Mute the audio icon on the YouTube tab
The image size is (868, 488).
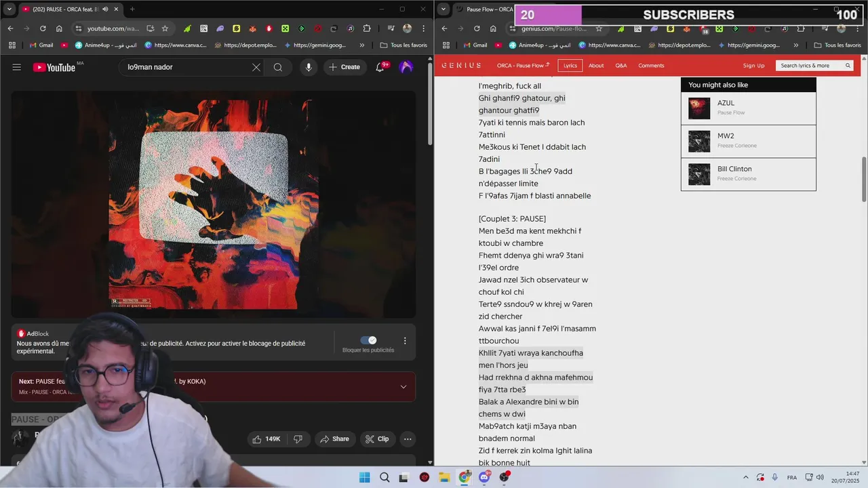click(104, 9)
